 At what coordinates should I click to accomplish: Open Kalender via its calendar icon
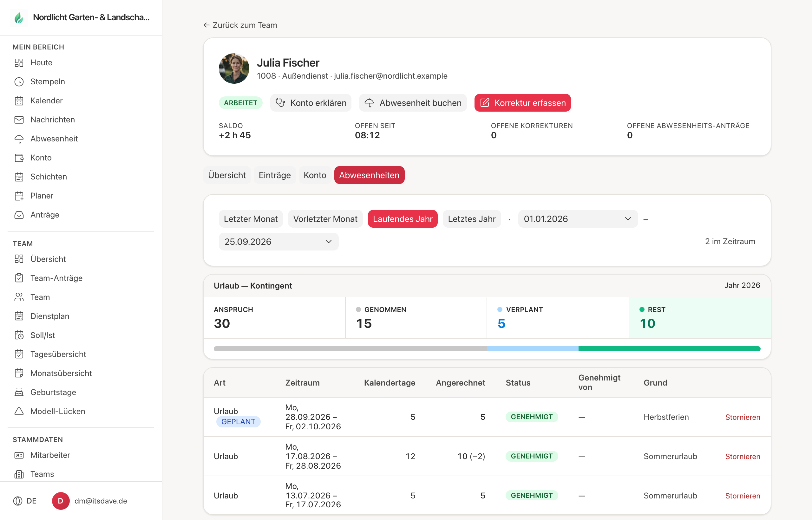(19, 101)
